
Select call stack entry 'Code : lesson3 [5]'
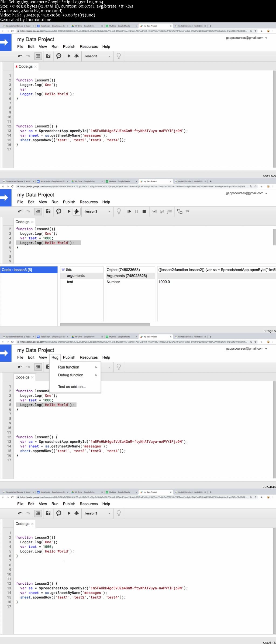click(x=29, y=270)
